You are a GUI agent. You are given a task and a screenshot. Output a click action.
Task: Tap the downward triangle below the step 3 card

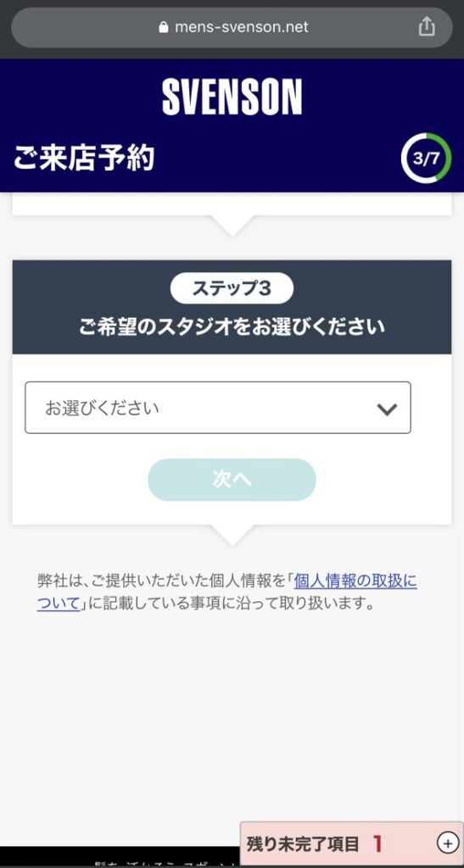[x=232, y=535]
